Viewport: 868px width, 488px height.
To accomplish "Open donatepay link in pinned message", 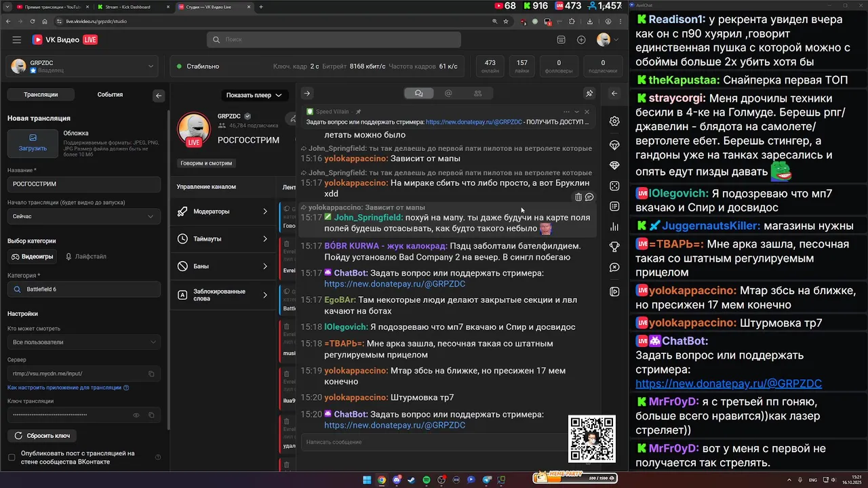I will tap(474, 122).
